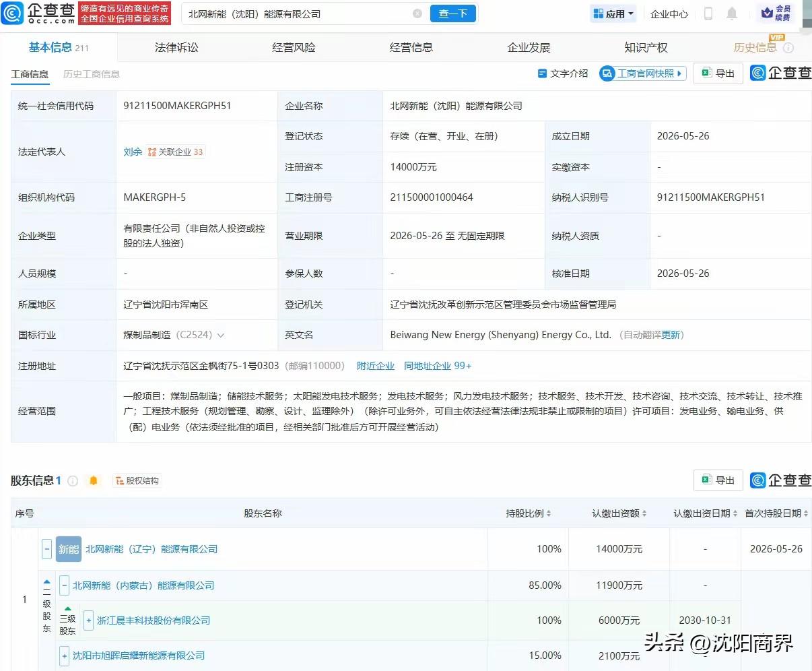Click the 新能 company logo badge
Image resolution: width=812 pixels, height=671 pixels.
[x=68, y=549]
